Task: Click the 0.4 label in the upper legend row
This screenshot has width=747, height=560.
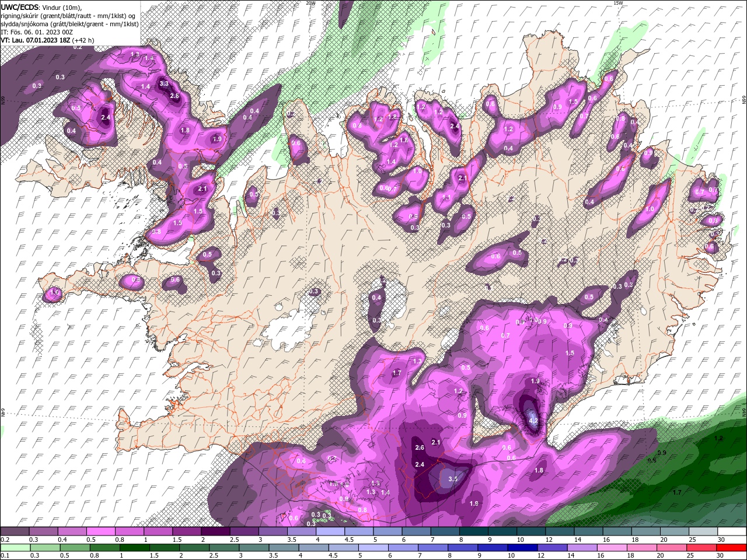Action: point(62,540)
